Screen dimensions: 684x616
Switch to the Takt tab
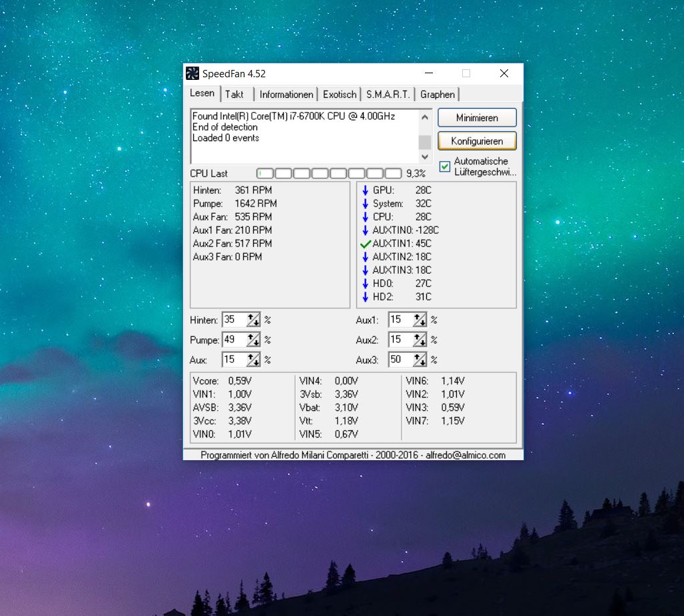point(234,95)
